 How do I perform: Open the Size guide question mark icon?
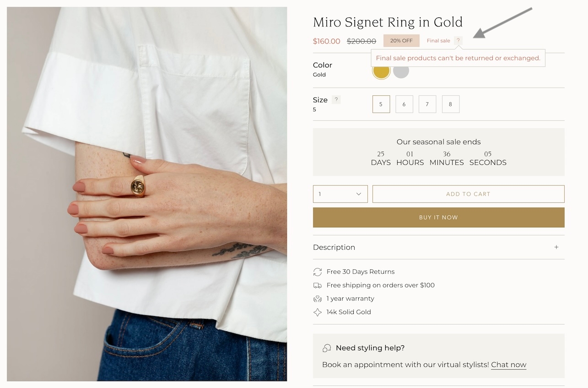[x=336, y=99]
